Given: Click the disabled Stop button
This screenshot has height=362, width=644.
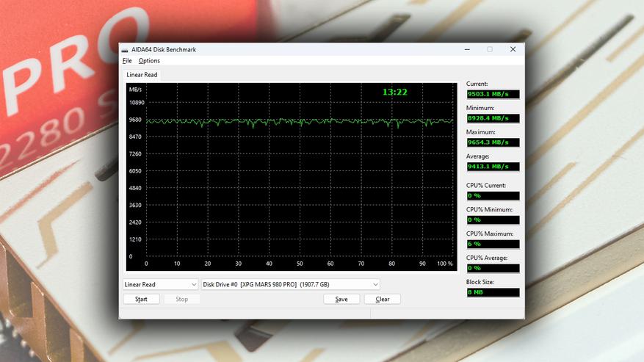Looking at the screenshot, I should 182,299.
